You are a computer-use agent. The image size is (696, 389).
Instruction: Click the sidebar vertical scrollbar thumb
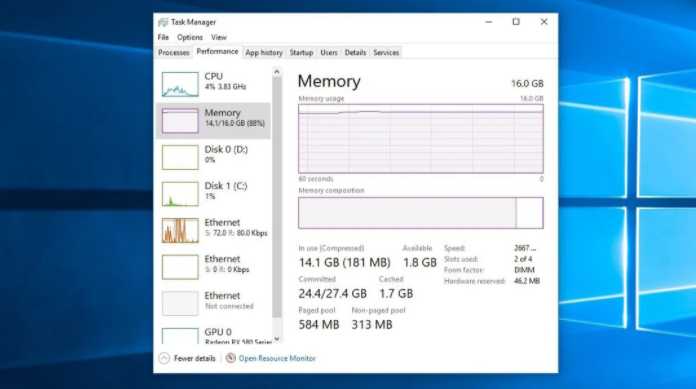pos(277,198)
